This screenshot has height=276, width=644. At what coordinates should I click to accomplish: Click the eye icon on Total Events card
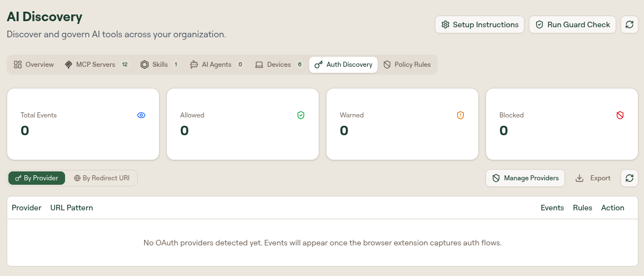pyautogui.click(x=141, y=115)
